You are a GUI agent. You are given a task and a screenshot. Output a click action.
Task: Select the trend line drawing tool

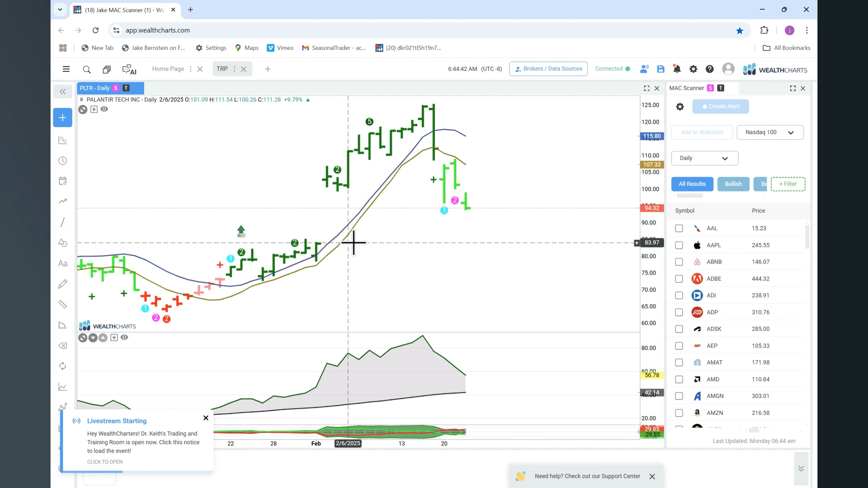[x=63, y=222]
